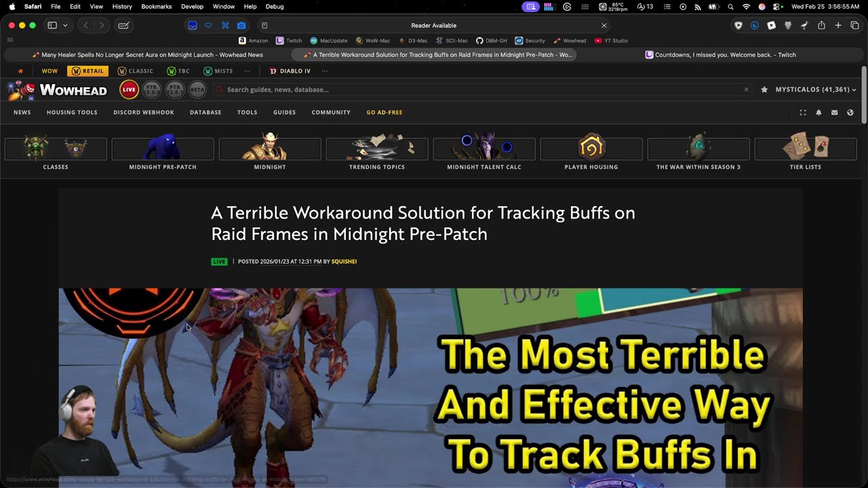Select the BETA version badge
The image size is (868, 488).
coord(197,89)
